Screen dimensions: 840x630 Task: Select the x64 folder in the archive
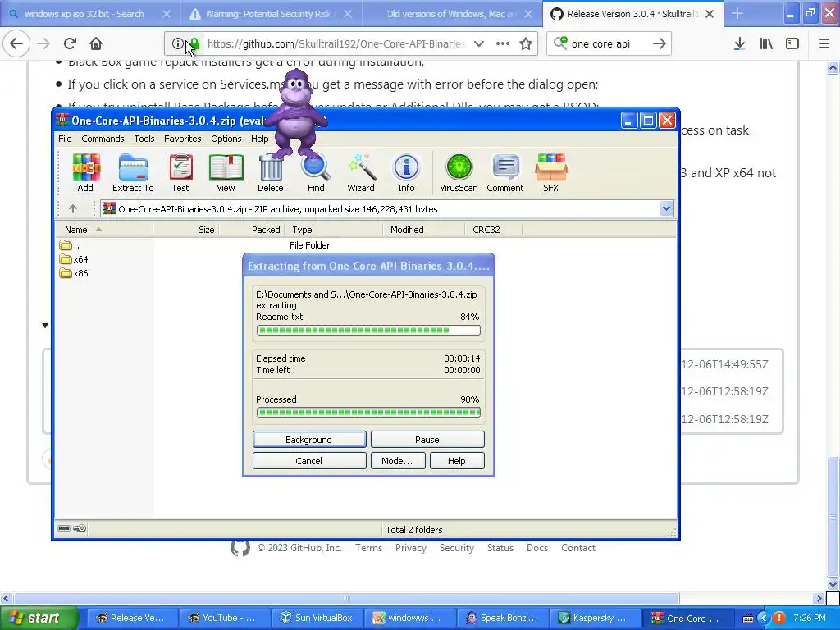pyautogui.click(x=75, y=259)
